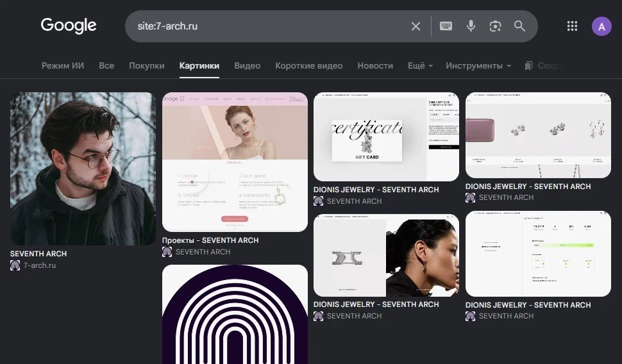
Task: Switch to Все results tab
Action: coord(106,66)
